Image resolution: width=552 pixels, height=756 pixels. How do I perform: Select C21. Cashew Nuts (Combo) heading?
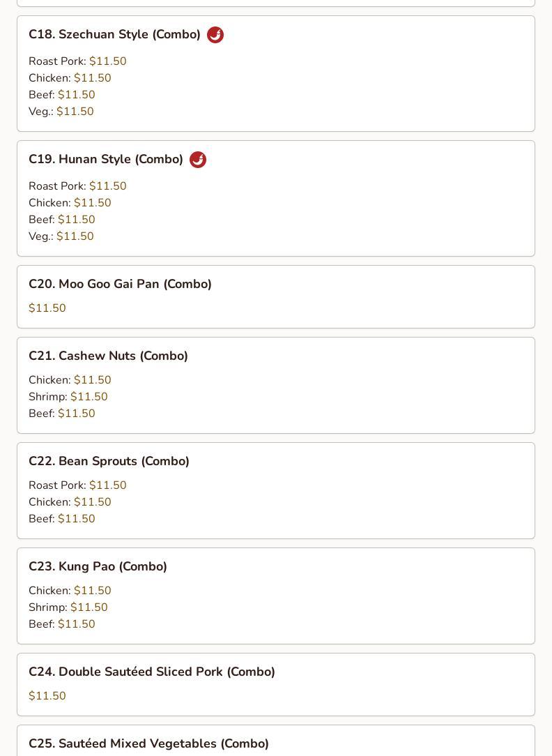pos(108,356)
